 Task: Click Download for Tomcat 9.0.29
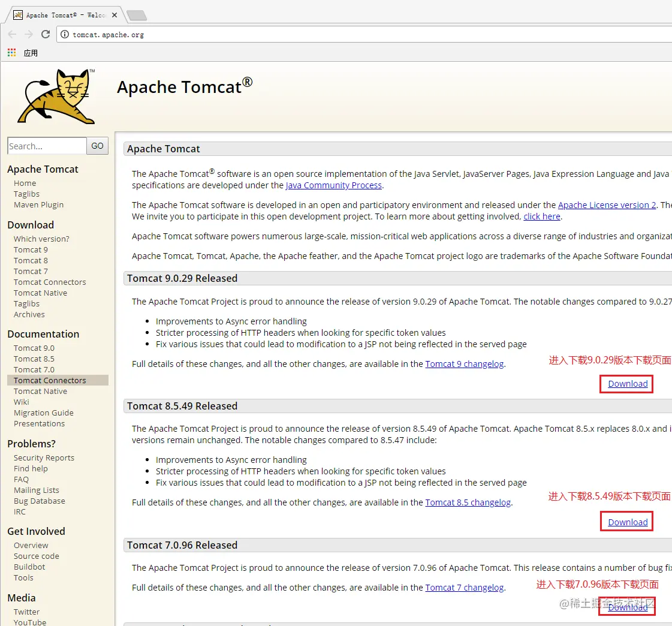[628, 384]
